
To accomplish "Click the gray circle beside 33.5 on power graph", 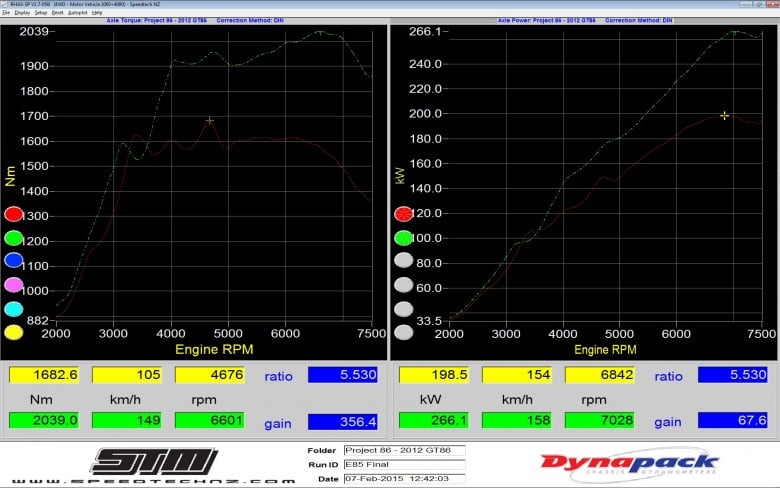I will tap(403, 309).
